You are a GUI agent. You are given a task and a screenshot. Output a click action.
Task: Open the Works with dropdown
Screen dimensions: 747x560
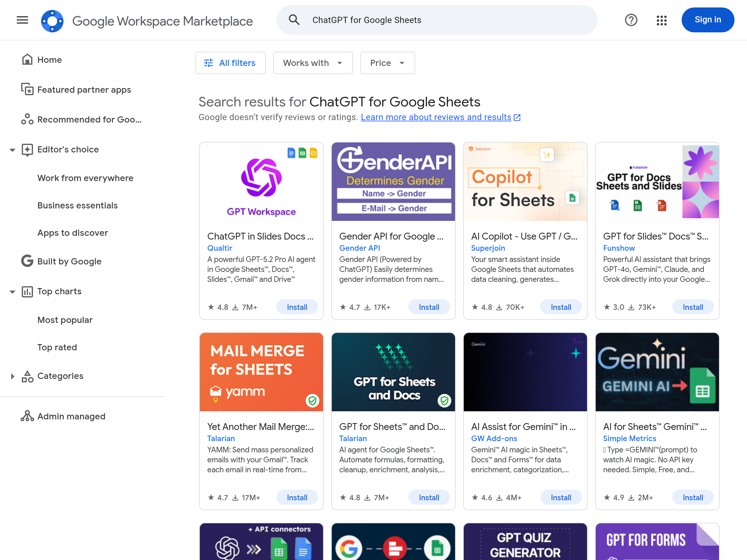click(x=312, y=63)
